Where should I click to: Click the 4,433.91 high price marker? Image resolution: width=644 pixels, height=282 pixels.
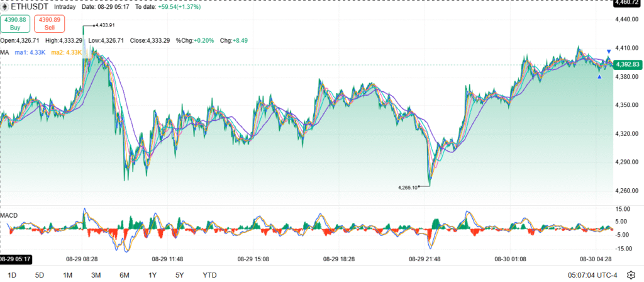point(104,25)
